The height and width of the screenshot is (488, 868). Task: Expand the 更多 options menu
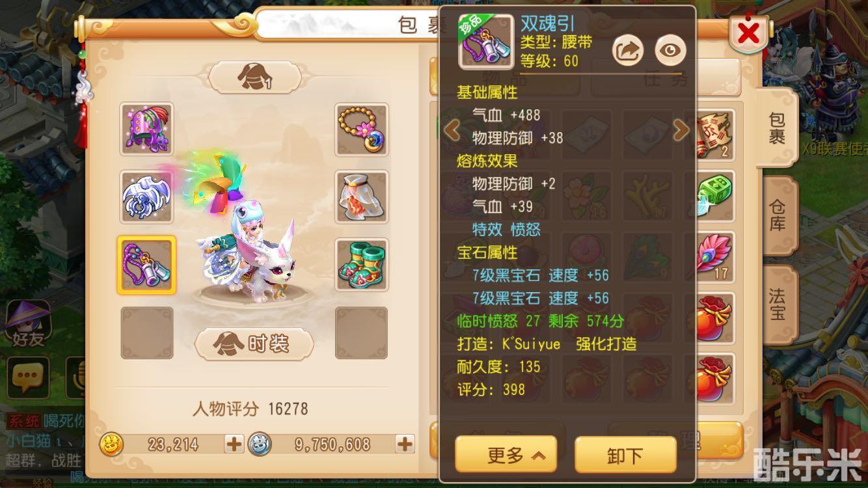(506, 455)
